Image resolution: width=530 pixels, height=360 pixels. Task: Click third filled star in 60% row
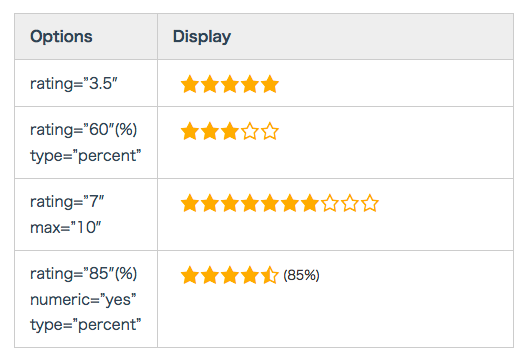click(x=230, y=131)
